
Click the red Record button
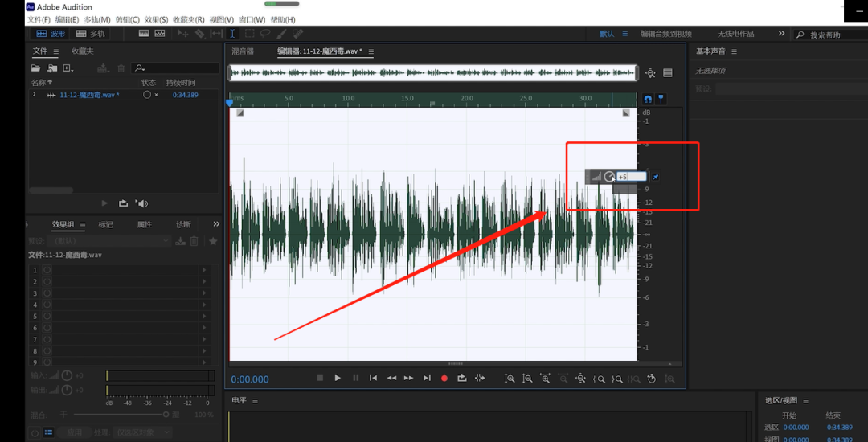click(x=444, y=379)
